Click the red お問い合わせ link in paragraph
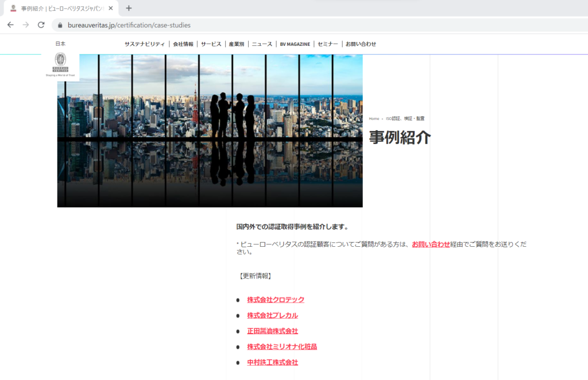Image resolution: width=588 pixels, height=380 pixels. click(x=431, y=244)
